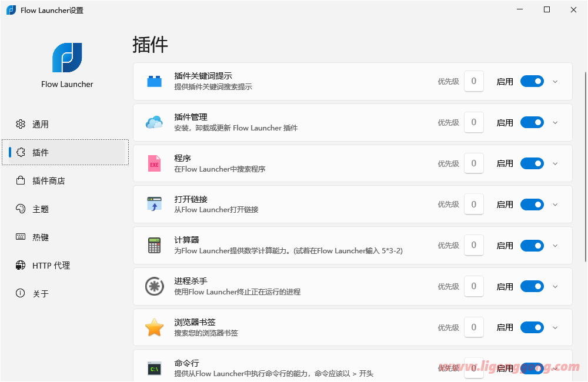Click the description 从Flow Launcher打开链接
The width and height of the screenshot is (588, 382).
point(216,210)
